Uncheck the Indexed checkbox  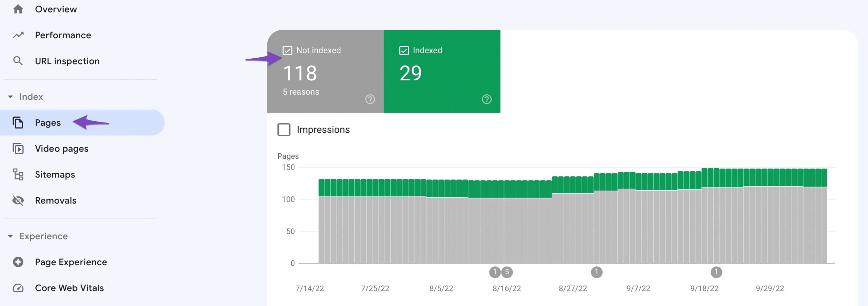coord(404,51)
